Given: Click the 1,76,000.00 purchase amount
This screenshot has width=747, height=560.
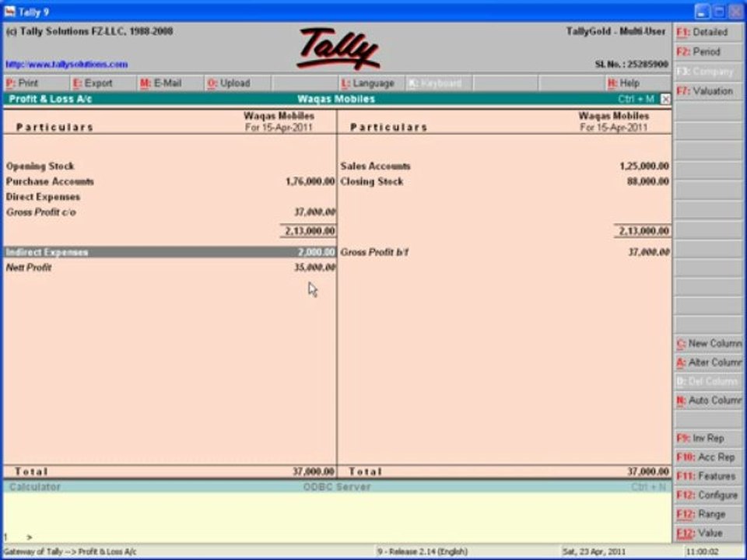Looking at the screenshot, I should click(x=310, y=181).
